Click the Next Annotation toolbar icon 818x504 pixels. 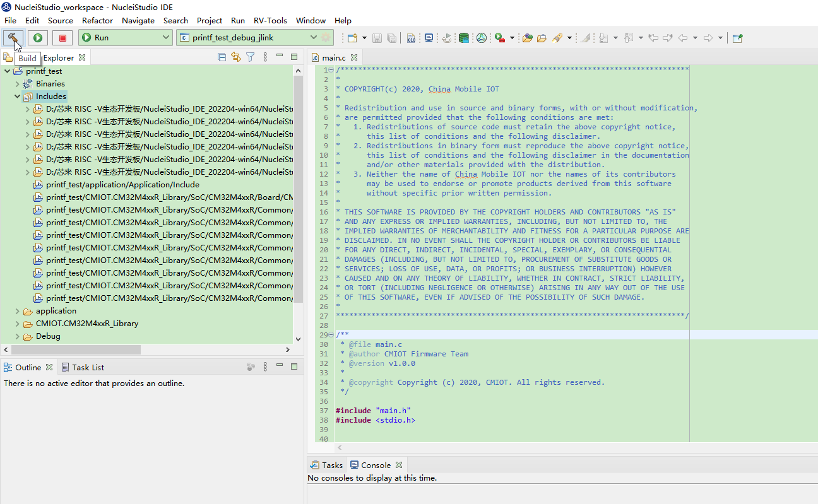point(603,38)
